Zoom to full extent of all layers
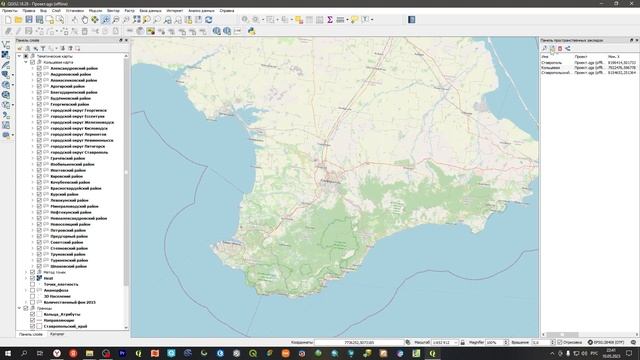Viewport: 640px width, 360px height. [136, 20]
